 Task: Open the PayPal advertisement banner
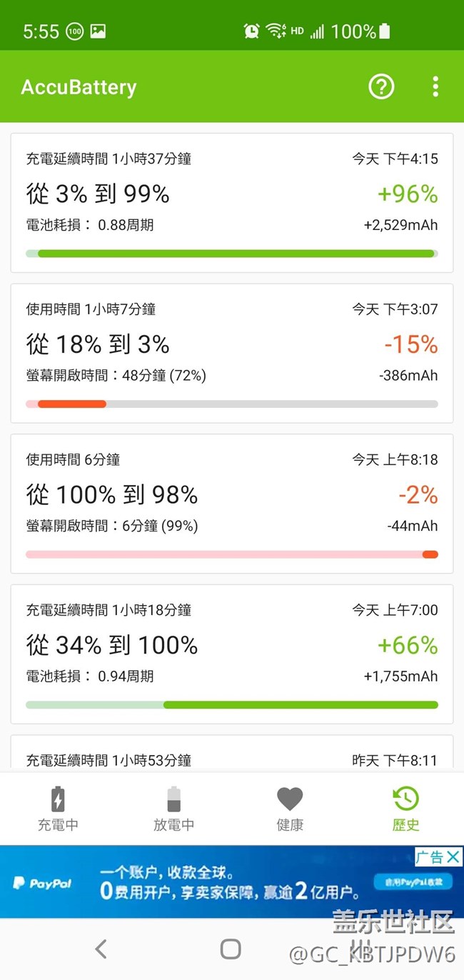(214, 883)
